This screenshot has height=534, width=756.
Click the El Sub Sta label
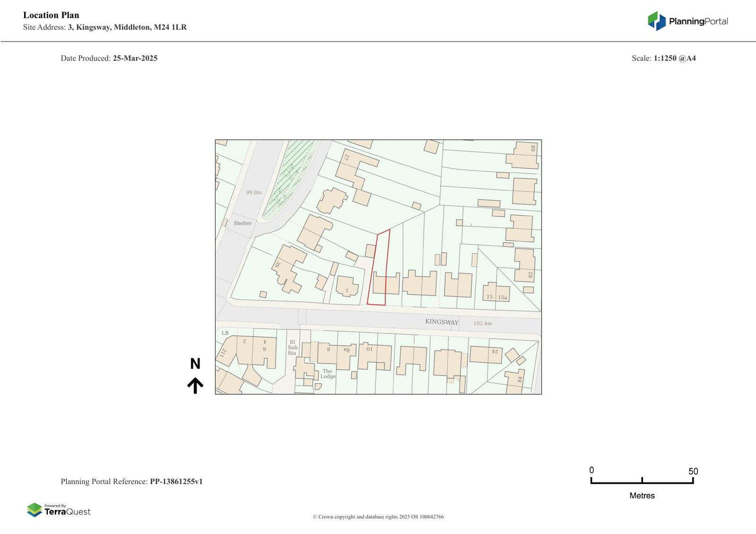pyautogui.click(x=292, y=348)
